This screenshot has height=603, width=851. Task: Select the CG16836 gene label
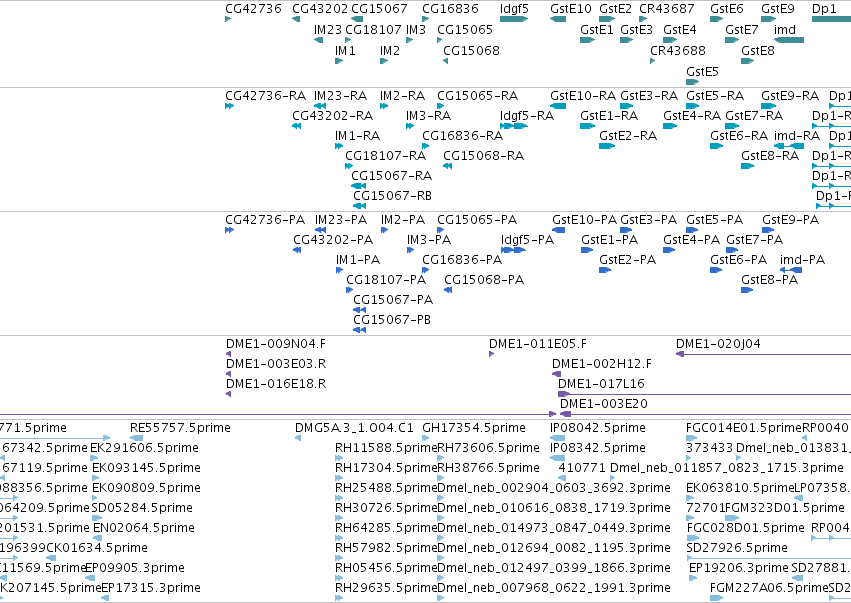point(450,9)
